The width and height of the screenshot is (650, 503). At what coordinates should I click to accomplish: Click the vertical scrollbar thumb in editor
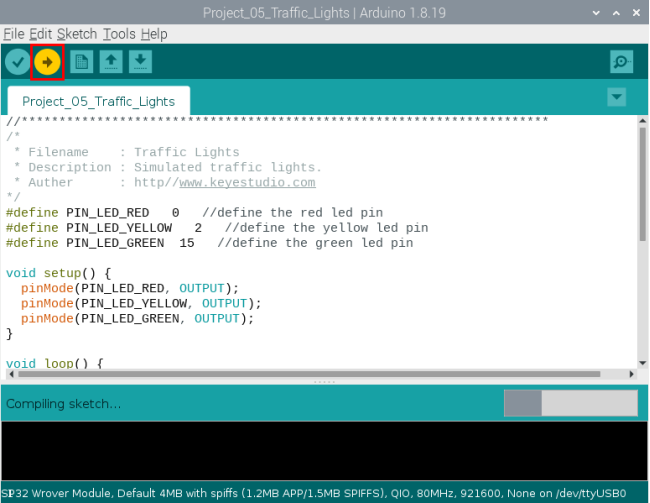[x=642, y=184]
